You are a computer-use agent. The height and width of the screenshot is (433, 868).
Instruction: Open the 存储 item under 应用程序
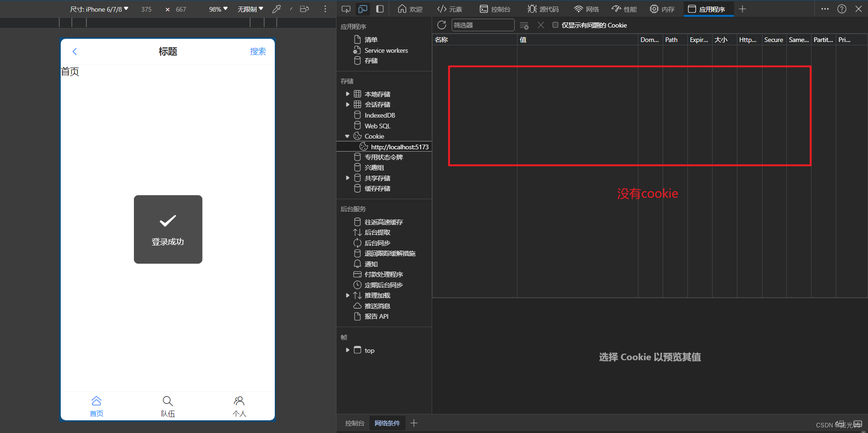pyautogui.click(x=371, y=61)
